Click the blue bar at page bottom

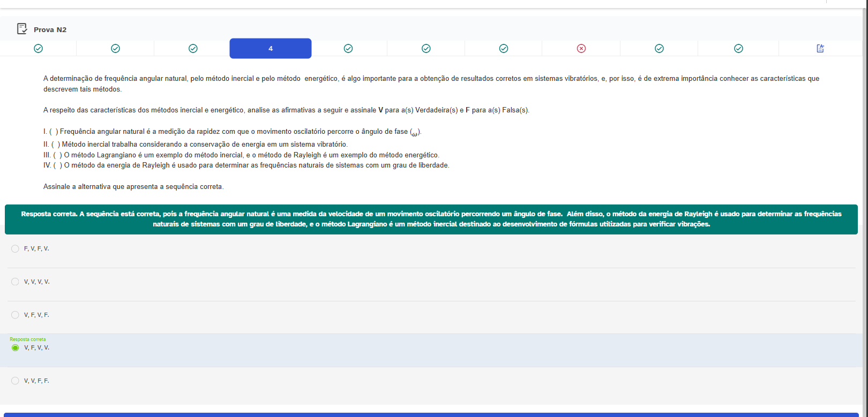point(431,414)
